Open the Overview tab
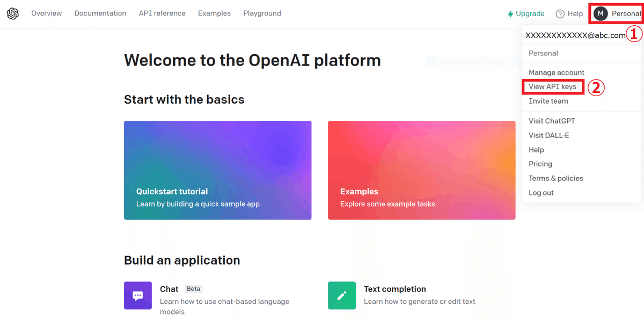The width and height of the screenshot is (644, 321). pos(47,13)
